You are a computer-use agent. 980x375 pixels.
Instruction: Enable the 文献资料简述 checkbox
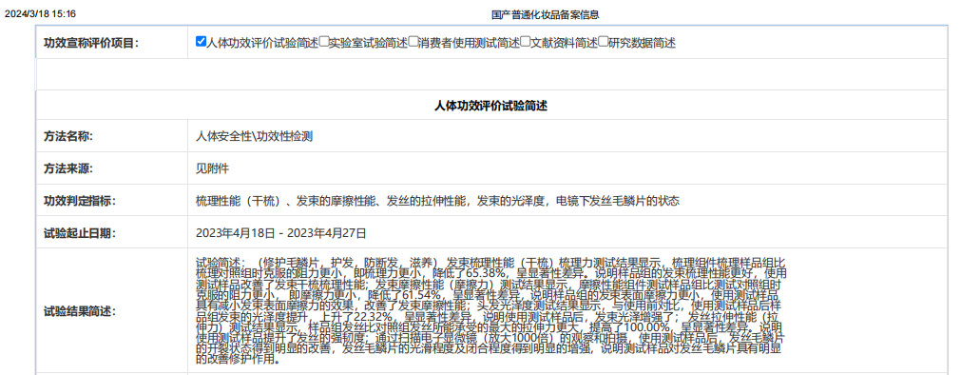click(x=526, y=41)
